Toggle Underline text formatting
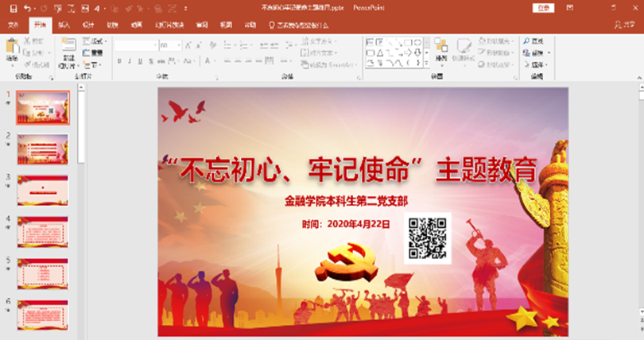 click(141, 60)
